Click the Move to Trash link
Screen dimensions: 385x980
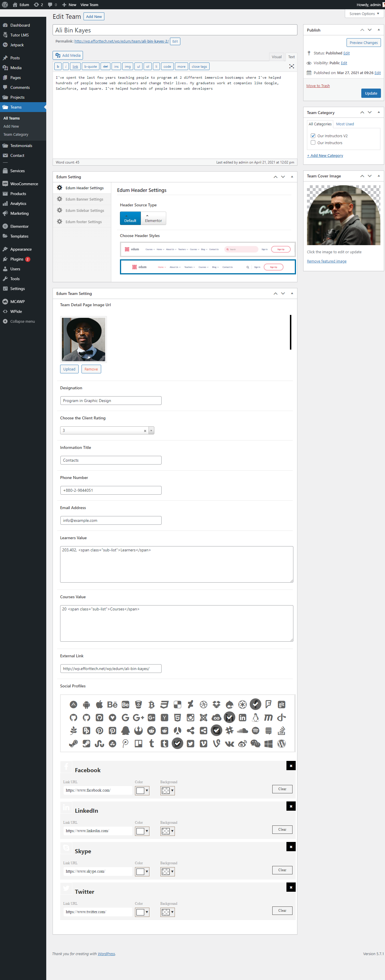318,86
